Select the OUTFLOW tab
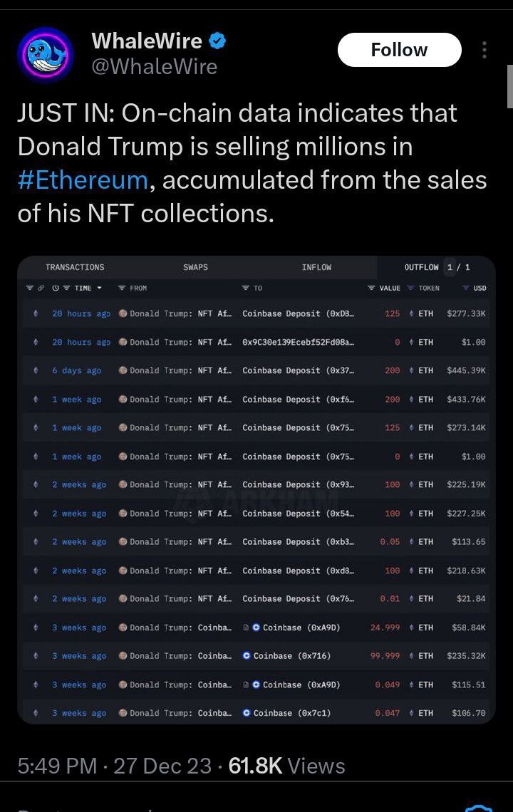The image size is (513, 812). 422,267
